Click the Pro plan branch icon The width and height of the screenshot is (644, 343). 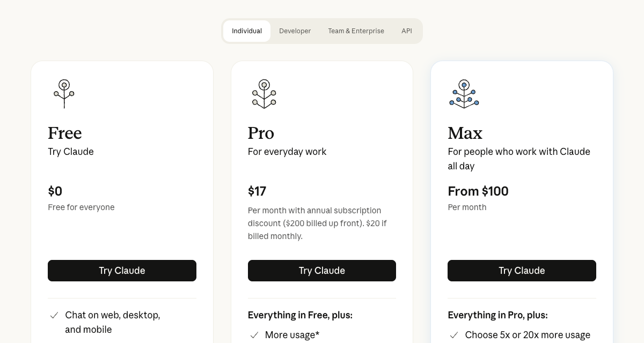[x=264, y=94]
